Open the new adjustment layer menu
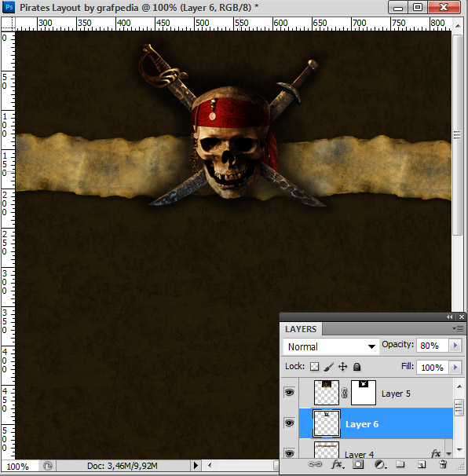468x476 pixels. tap(380, 464)
